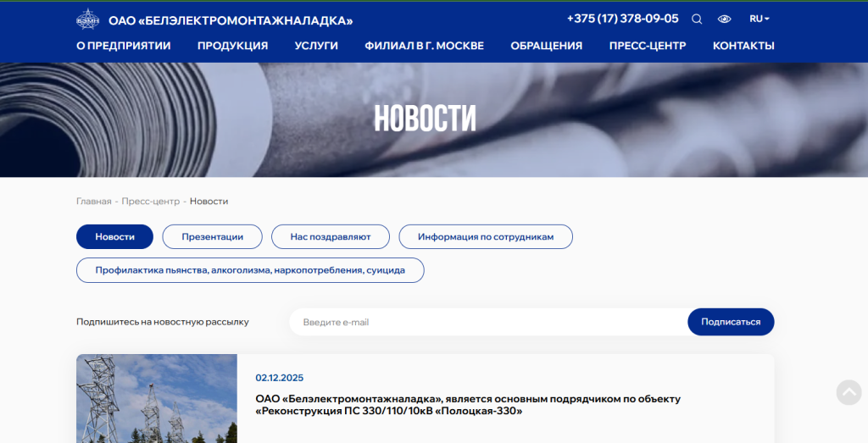868x443 pixels.
Task: Open the ПРОДУКЦИЯ menu
Action: tap(232, 46)
